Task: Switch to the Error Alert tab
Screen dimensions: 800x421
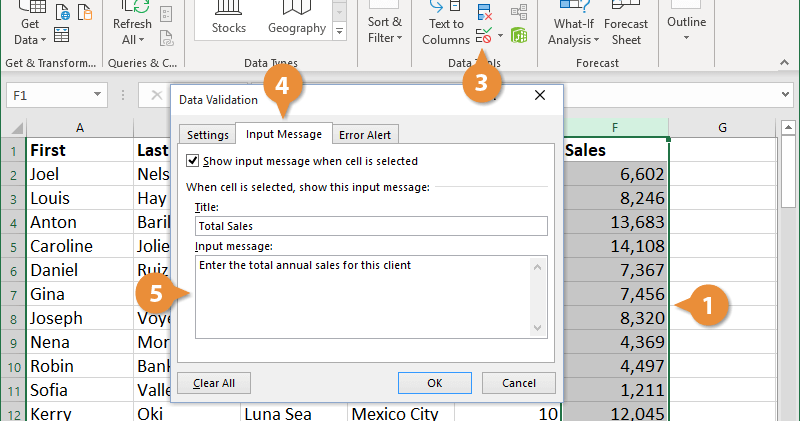Action: pyautogui.click(x=365, y=135)
